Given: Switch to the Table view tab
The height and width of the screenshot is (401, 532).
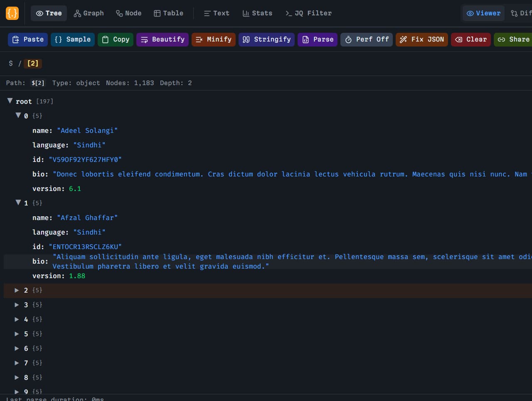Looking at the screenshot, I should pyautogui.click(x=168, y=13).
